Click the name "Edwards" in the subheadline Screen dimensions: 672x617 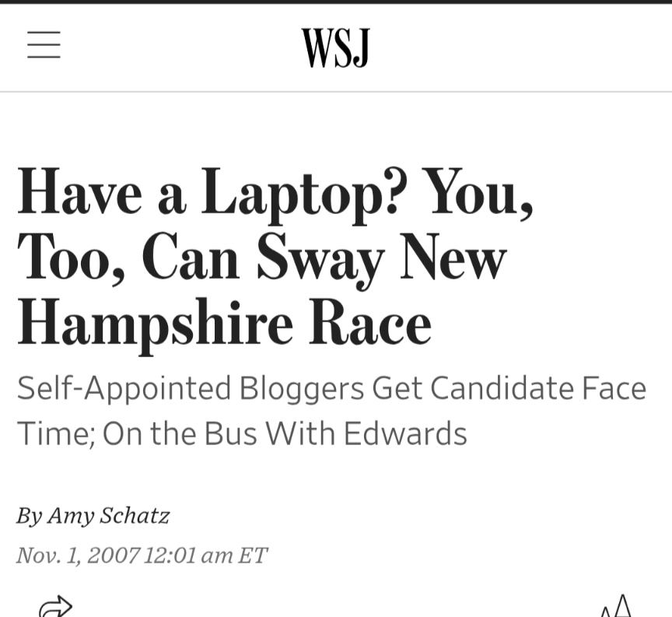coord(405,433)
